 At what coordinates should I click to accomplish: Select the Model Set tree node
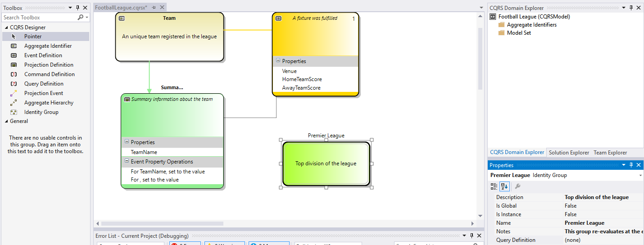click(x=519, y=33)
